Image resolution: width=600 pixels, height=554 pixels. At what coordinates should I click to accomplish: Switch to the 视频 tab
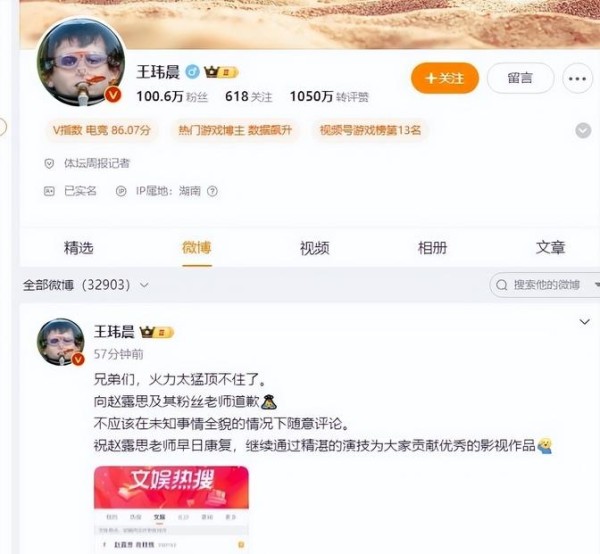(315, 248)
